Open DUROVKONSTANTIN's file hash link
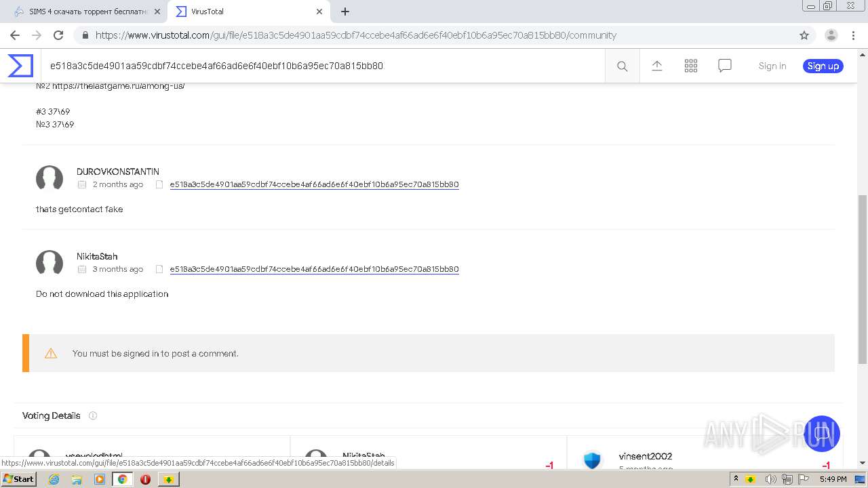The height and width of the screenshot is (488, 868). pos(315,184)
